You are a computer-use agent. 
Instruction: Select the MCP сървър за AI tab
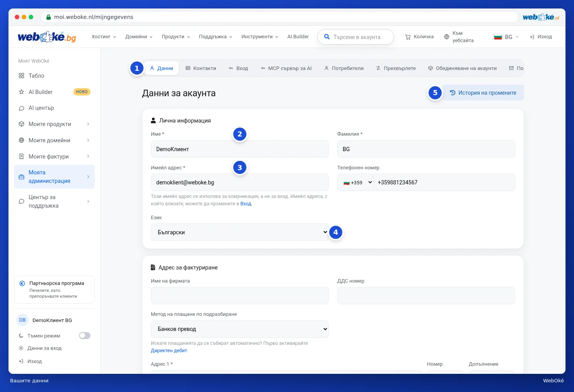point(286,68)
